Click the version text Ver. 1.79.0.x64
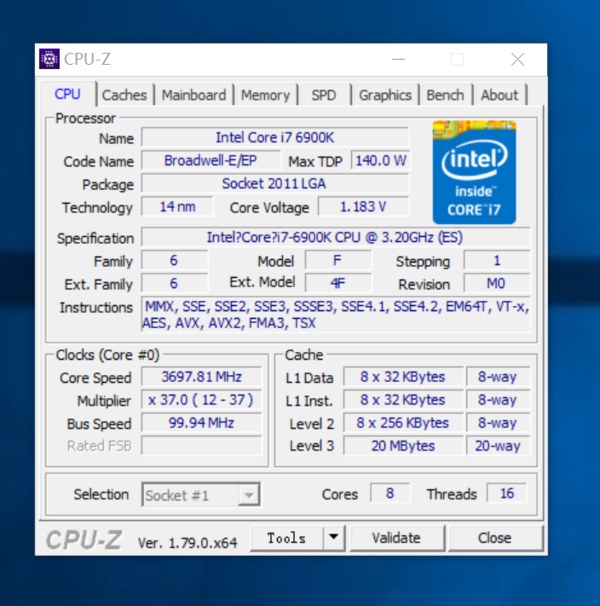The image size is (600, 606). (188, 543)
